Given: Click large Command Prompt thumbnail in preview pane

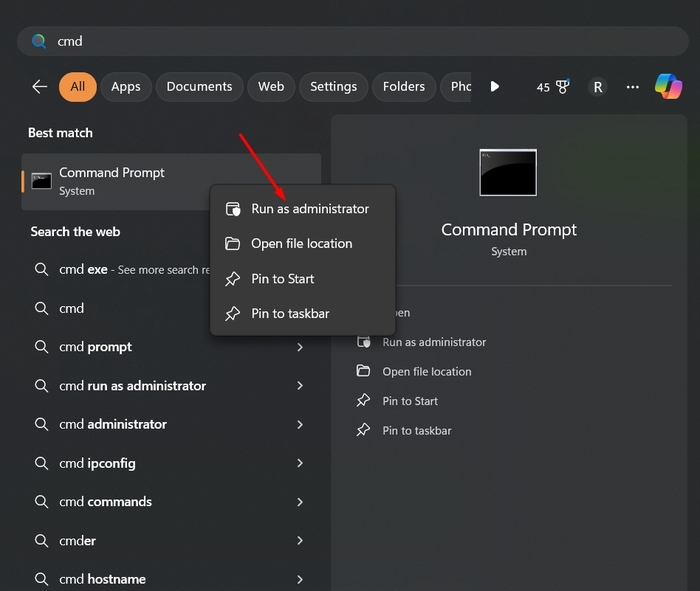Looking at the screenshot, I should coord(508,173).
